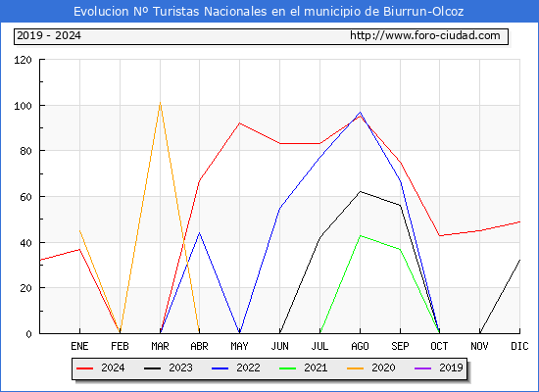Click the red 2024 endpoint at DIC
Viewport: 539px width, 392px height.
pos(519,221)
